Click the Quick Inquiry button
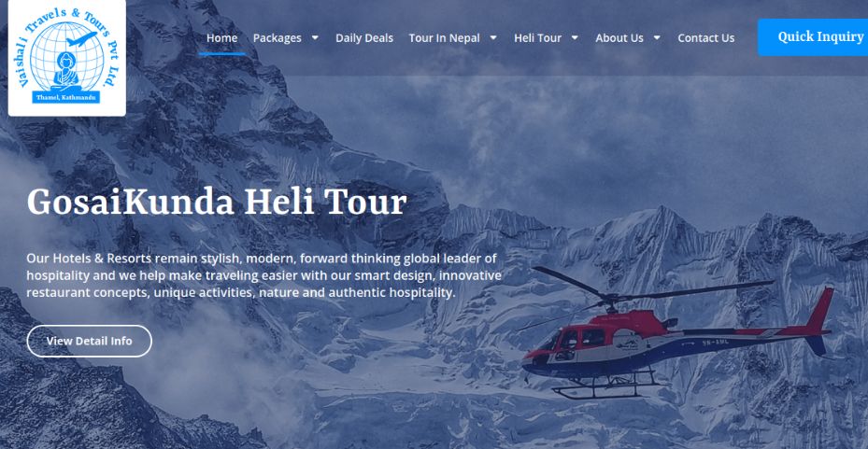 (813, 37)
